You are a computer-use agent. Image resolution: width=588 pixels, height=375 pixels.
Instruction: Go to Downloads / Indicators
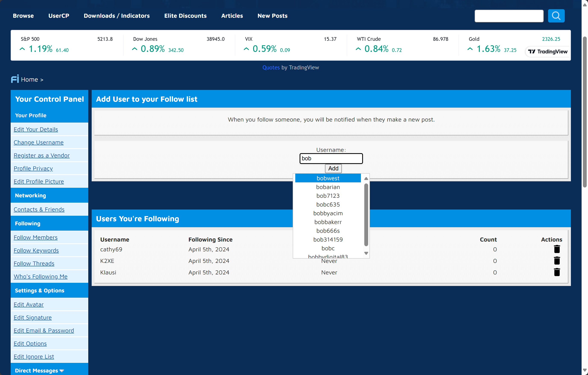[x=116, y=16]
